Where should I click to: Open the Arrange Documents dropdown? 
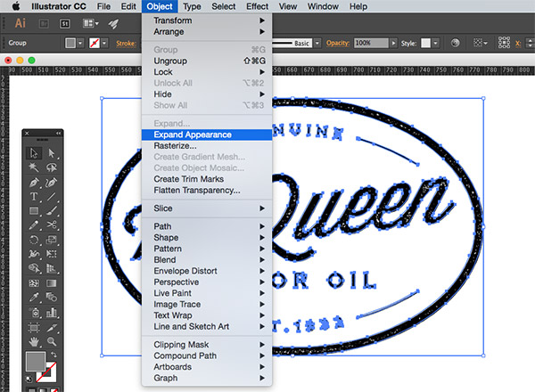coord(91,23)
